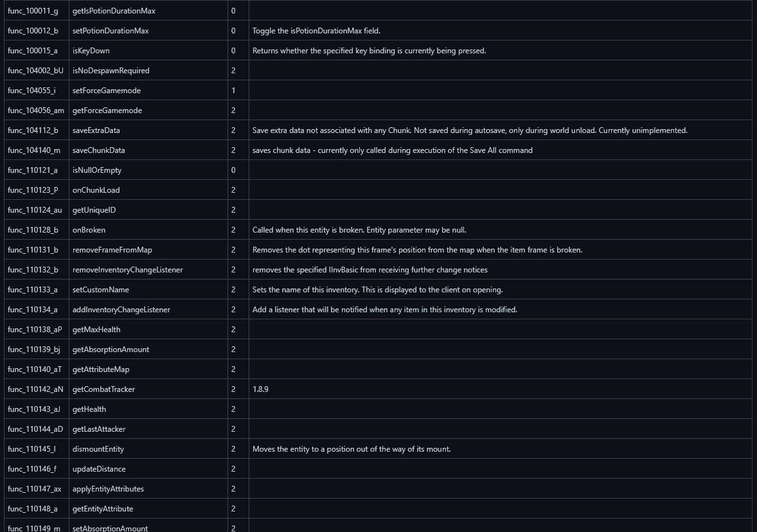Click the func_104055_i identifier
This screenshot has height=532, width=757.
[x=31, y=91]
